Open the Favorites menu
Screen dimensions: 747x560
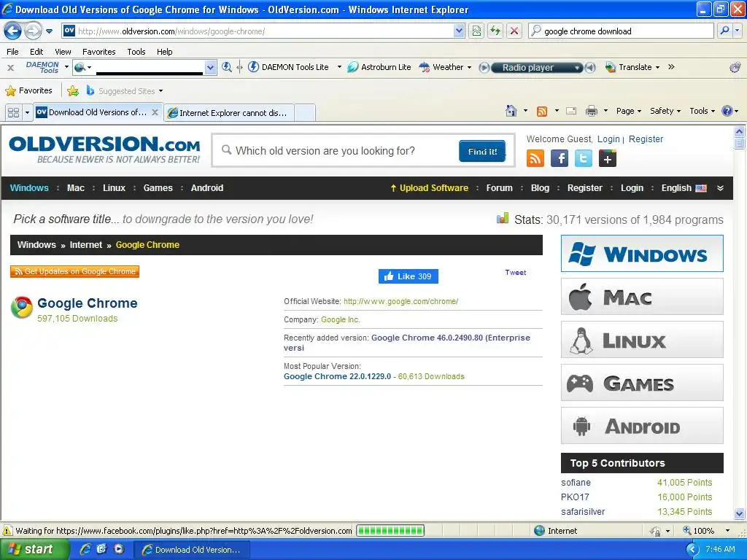[x=98, y=52]
